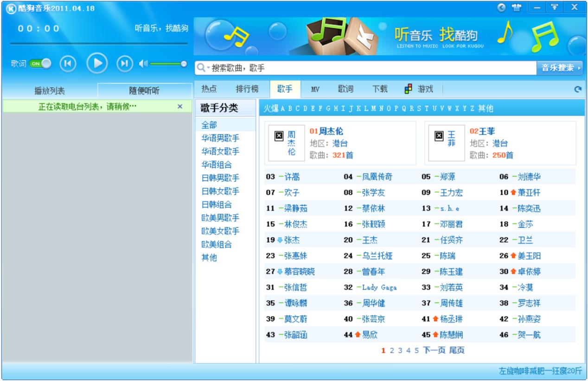Image resolution: width=588 pixels, height=381 pixels.
Task: Switch to the 播放列表 tab
Action: pos(50,91)
